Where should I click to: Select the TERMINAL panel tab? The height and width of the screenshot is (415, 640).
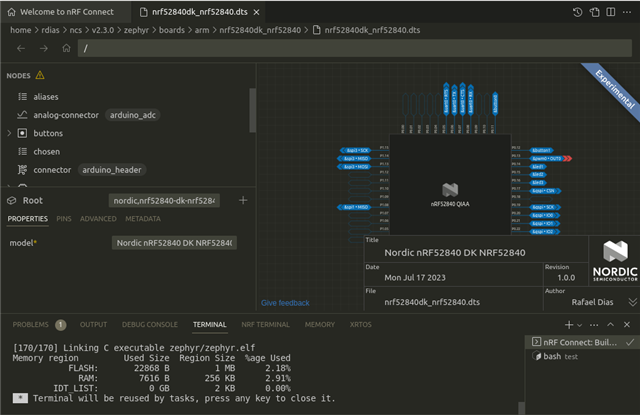click(x=210, y=325)
